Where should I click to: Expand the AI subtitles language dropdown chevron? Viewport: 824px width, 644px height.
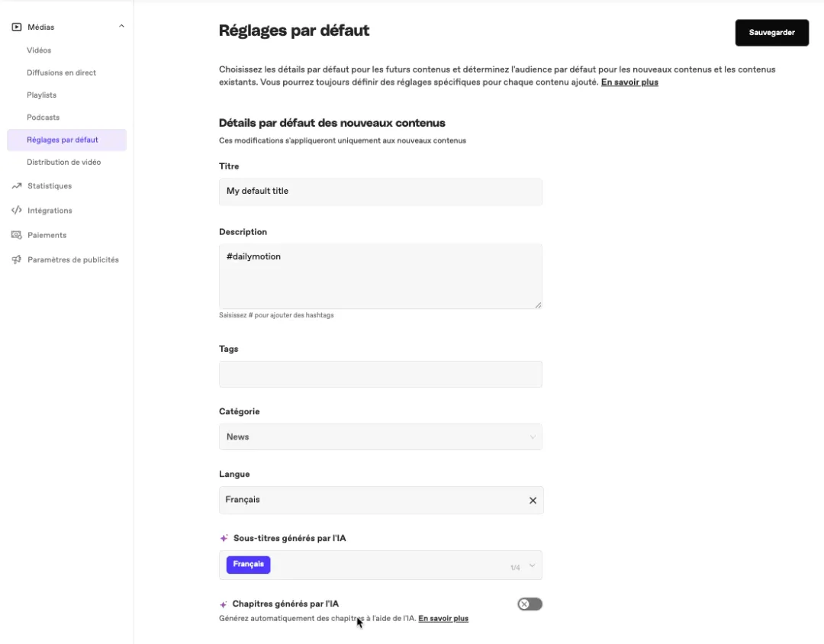tap(532, 565)
